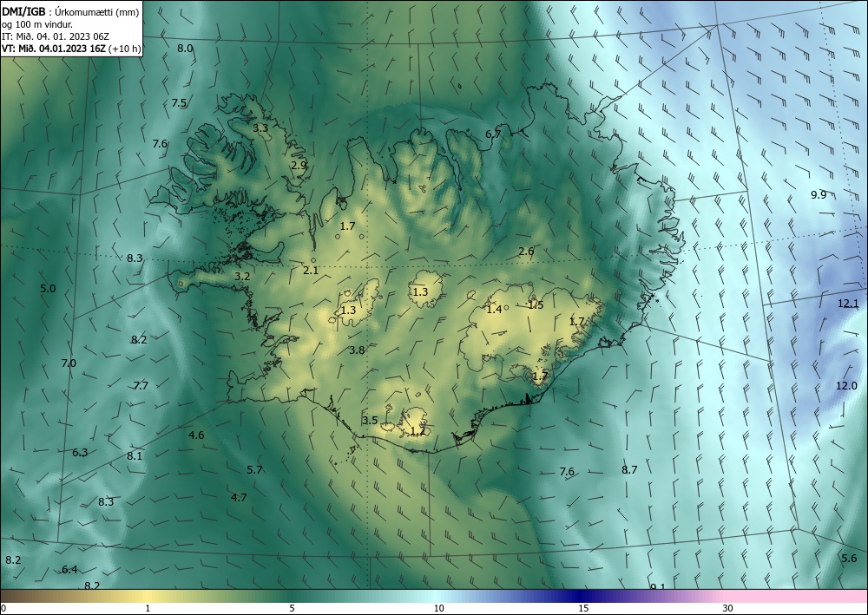Click the 5.7 value south-west of Iceland
The height and width of the screenshot is (615, 868).
(254, 469)
